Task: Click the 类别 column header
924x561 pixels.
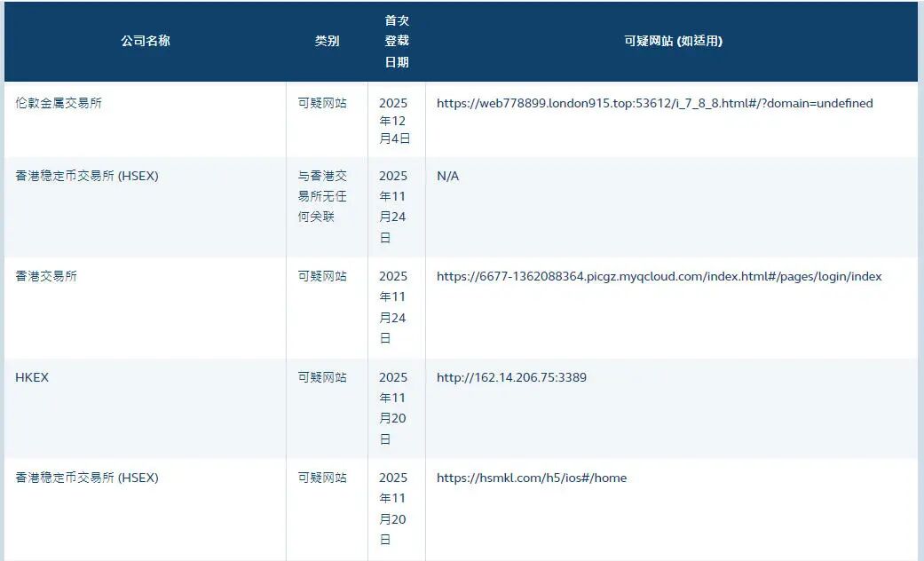Action: 327,41
